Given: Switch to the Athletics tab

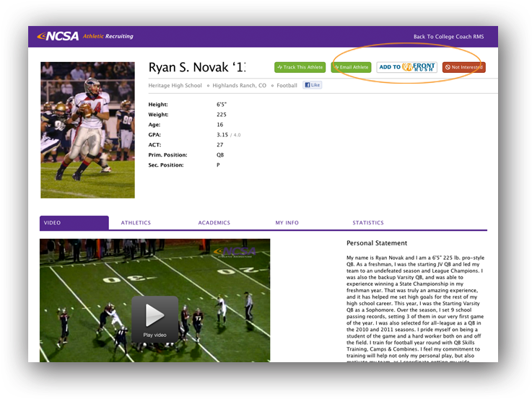Looking at the screenshot, I should pyautogui.click(x=136, y=223).
